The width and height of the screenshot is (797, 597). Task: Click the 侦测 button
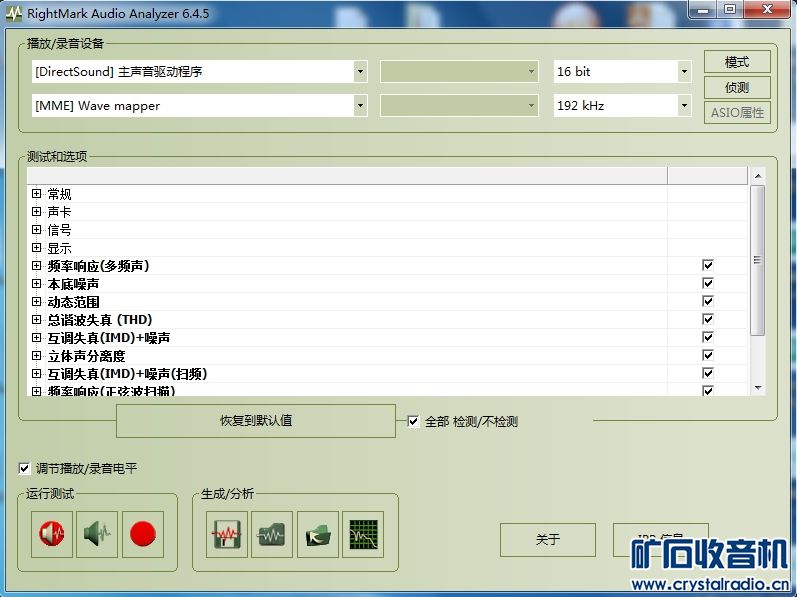[x=737, y=87]
